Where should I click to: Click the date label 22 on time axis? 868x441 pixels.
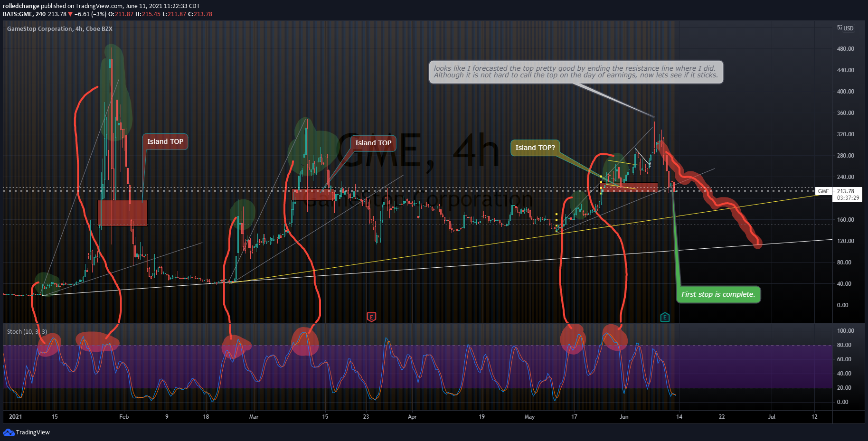click(x=722, y=417)
